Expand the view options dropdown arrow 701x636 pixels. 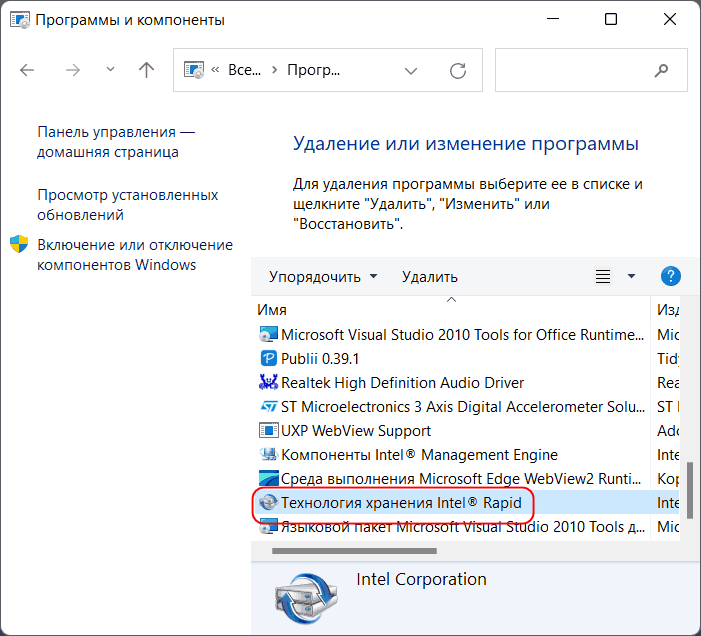(x=631, y=276)
